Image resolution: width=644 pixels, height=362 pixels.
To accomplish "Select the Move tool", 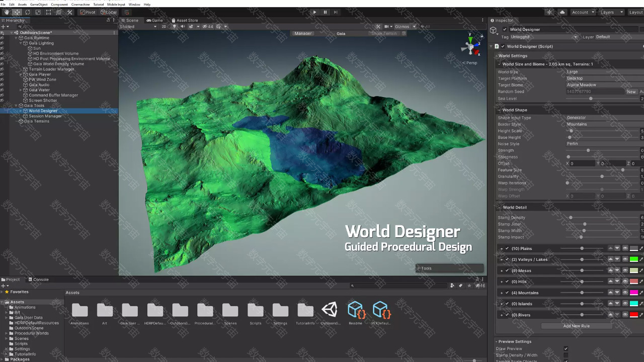I will [17, 12].
